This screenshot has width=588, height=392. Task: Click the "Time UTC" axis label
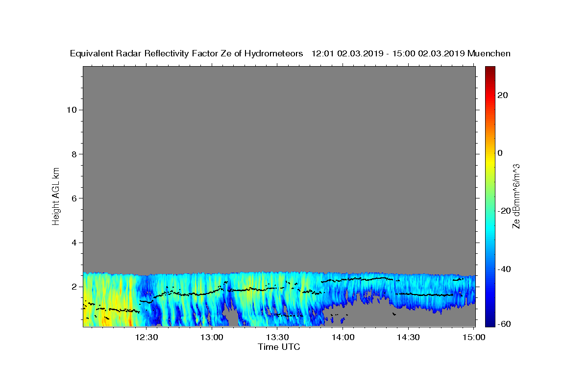(279, 347)
